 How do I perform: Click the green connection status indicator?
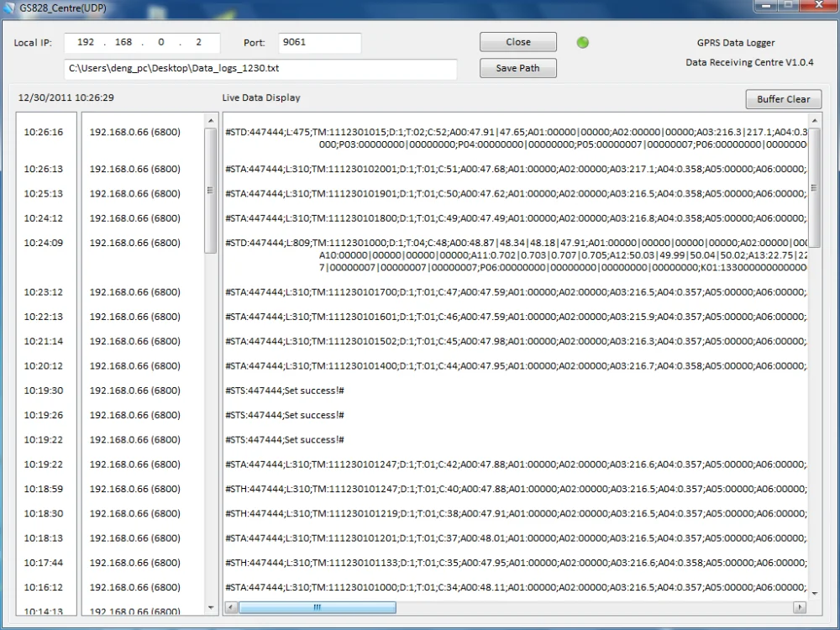[x=583, y=42]
